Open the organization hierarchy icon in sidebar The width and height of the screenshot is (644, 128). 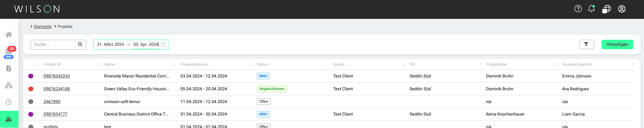tap(9, 85)
